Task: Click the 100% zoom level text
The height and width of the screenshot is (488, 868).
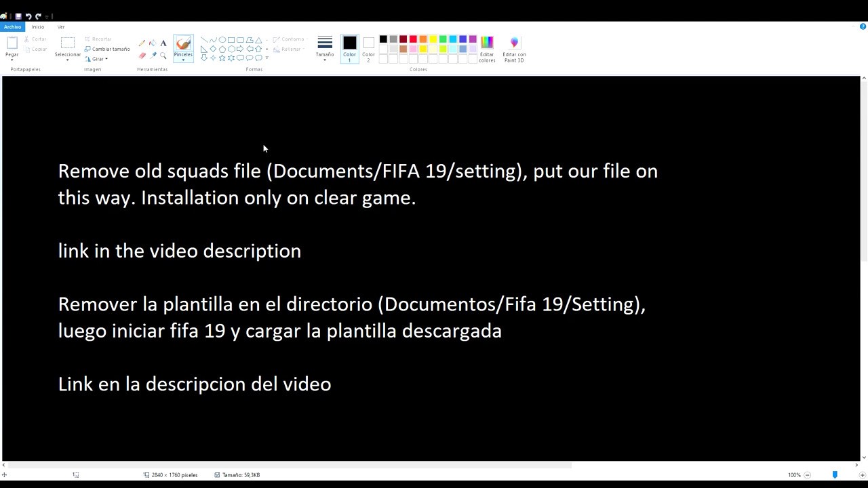Action: click(794, 475)
